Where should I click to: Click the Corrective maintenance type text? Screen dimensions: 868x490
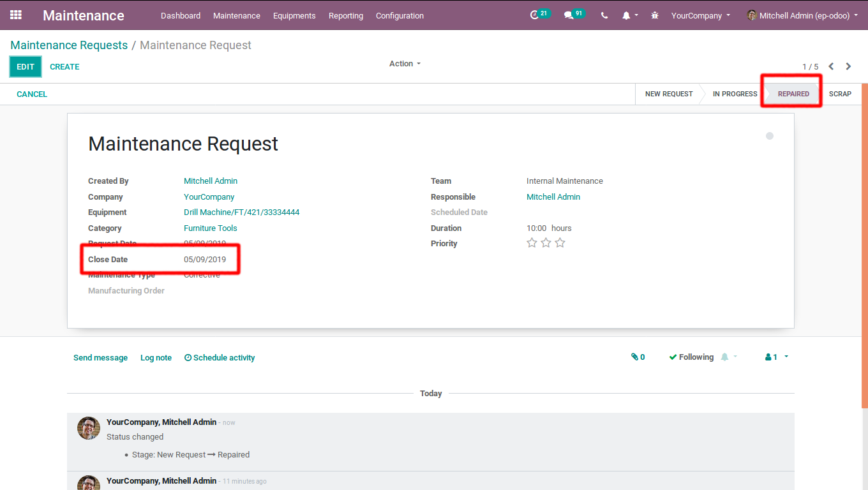[x=202, y=275]
